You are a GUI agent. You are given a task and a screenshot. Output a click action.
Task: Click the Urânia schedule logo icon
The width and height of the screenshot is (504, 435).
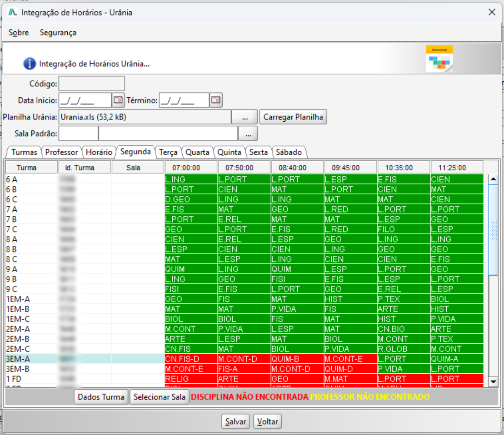(x=439, y=59)
